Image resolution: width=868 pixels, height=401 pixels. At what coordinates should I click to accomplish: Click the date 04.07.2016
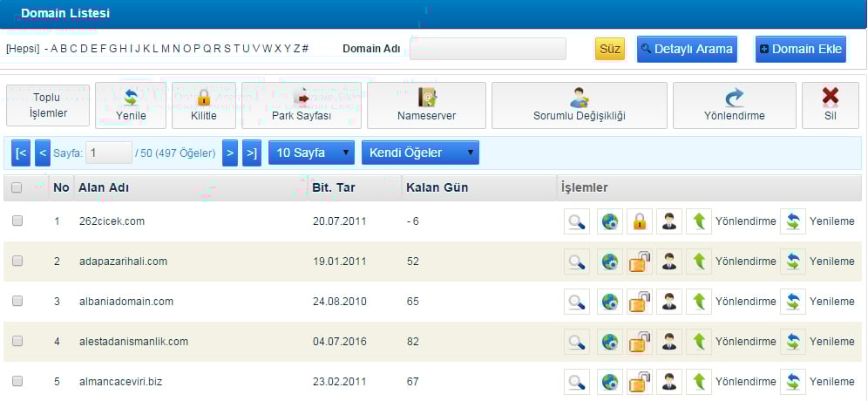(x=339, y=342)
